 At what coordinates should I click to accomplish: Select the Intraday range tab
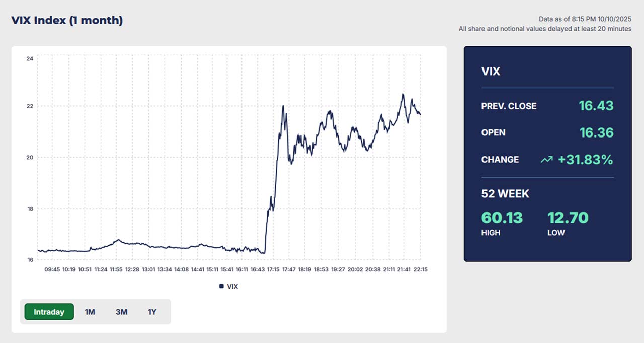coord(49,312)
